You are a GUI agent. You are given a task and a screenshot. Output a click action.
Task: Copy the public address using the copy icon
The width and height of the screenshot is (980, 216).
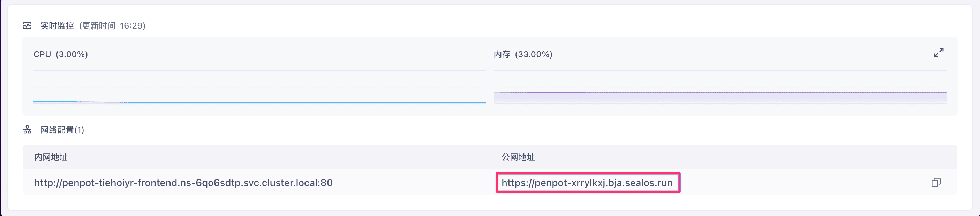point(935,183)
